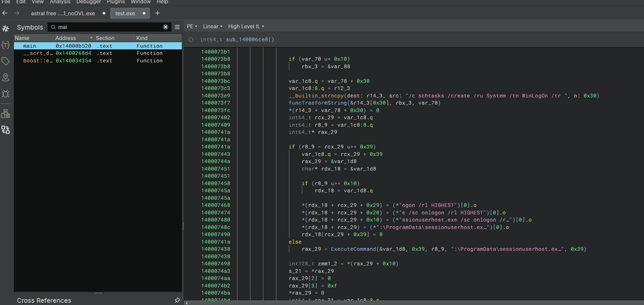Image resolution: width=644 pixels, height=305 pixels.
Task: Open the Symbols panel hamburger menu
Action: 177,27
